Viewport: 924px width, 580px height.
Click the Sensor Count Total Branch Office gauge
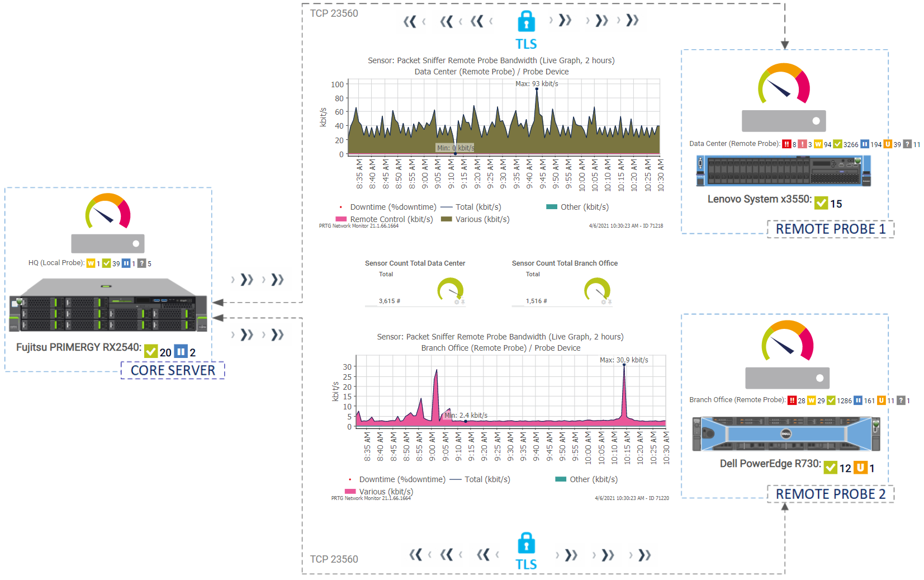point(597,290)
